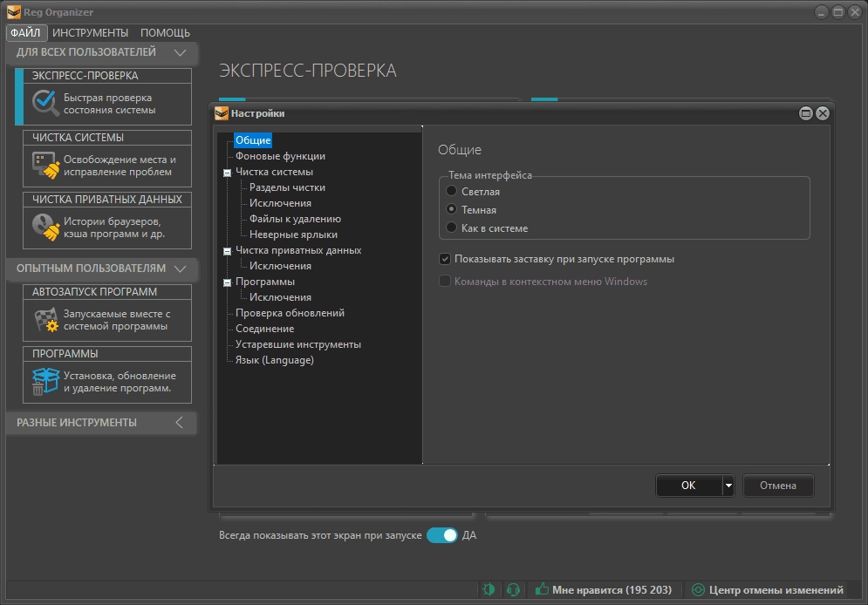This screenshot has width=868, height=605.
Task: Select the Темная theme radio button
Action: click(452, 209)
